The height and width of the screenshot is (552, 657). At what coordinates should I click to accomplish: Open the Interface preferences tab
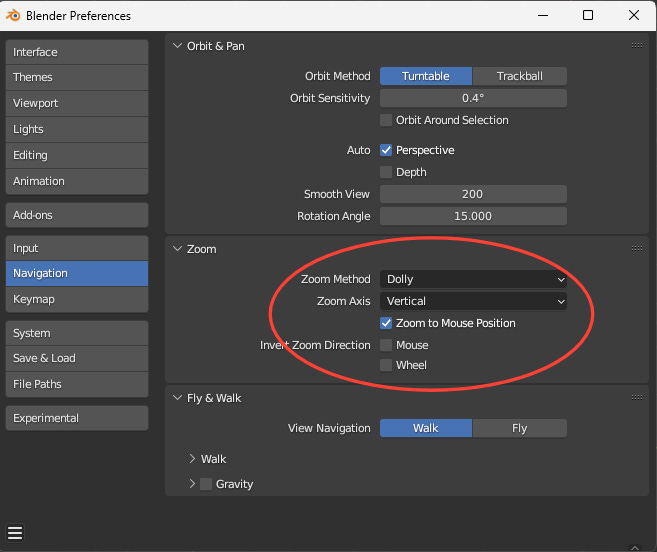tap(77, 52)
